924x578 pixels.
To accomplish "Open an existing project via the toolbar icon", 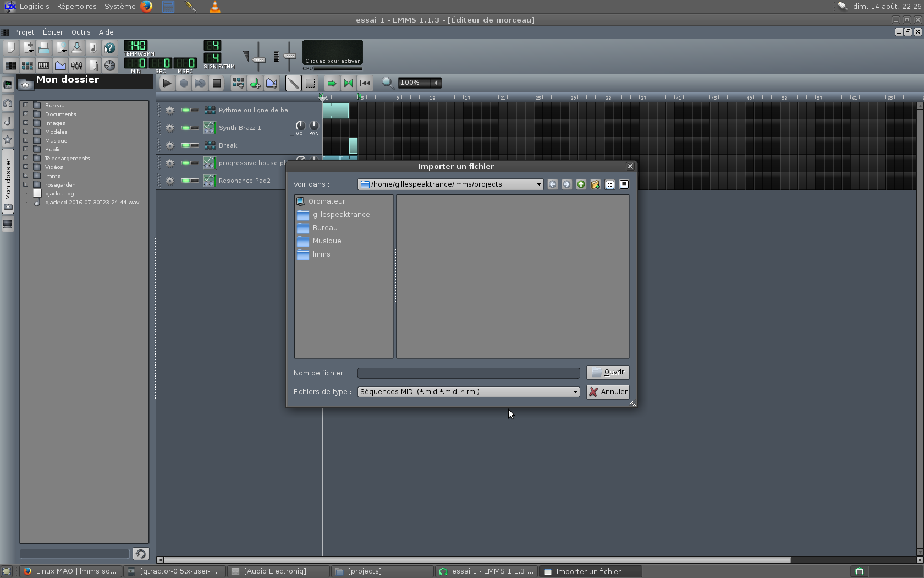I will point(43,48).
